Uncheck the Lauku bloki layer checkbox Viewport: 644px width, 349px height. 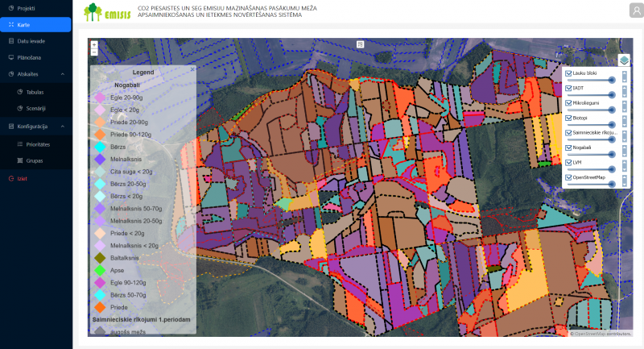(568, 73)
